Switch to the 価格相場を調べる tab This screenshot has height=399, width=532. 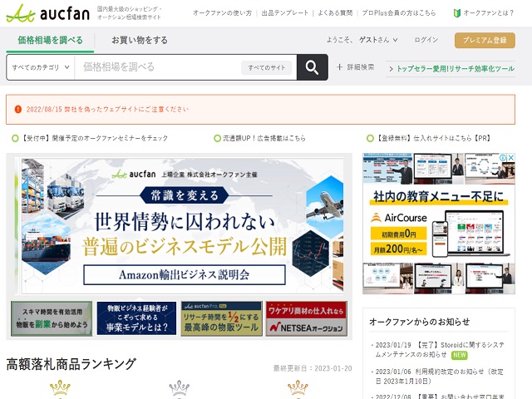pos(50,40)
